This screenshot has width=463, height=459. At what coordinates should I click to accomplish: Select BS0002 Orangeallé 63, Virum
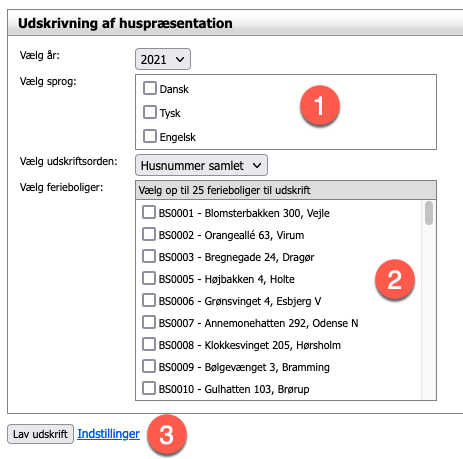click(149, 234)
